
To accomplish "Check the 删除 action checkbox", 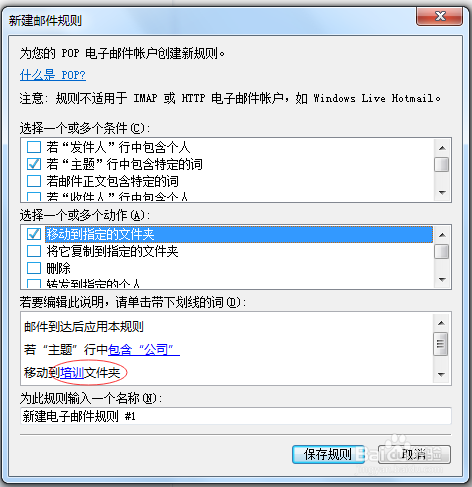I will [x=34, y=268].
